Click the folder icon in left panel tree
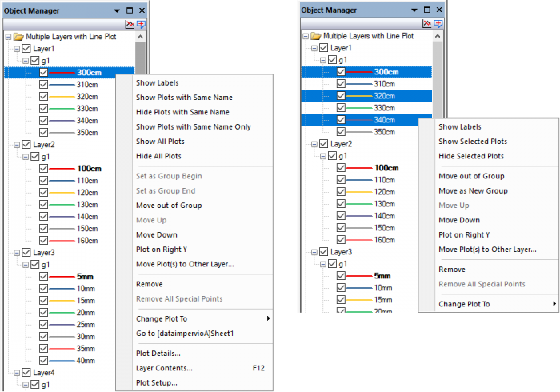 (x=18, y=37)
